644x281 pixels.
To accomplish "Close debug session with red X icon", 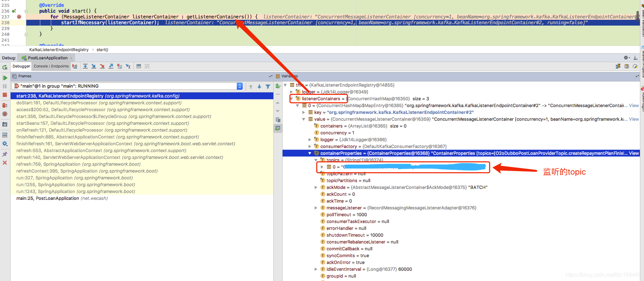I will (5, 163).
